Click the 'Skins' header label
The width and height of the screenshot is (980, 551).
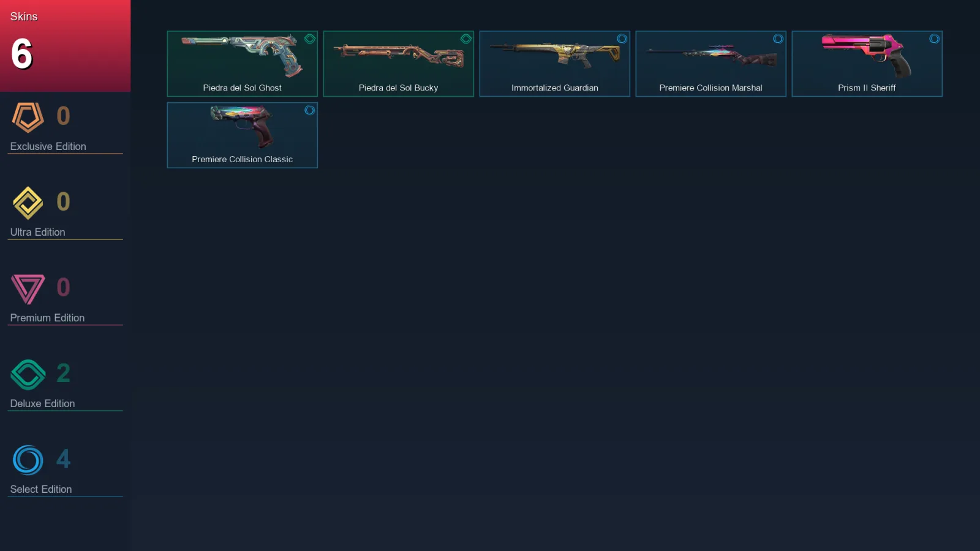(24, 17)
